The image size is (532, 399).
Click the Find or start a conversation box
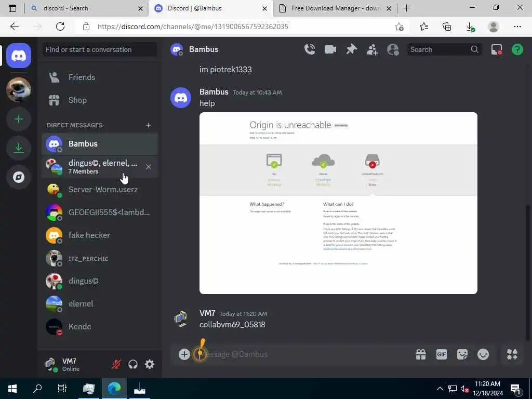point(99,49)
